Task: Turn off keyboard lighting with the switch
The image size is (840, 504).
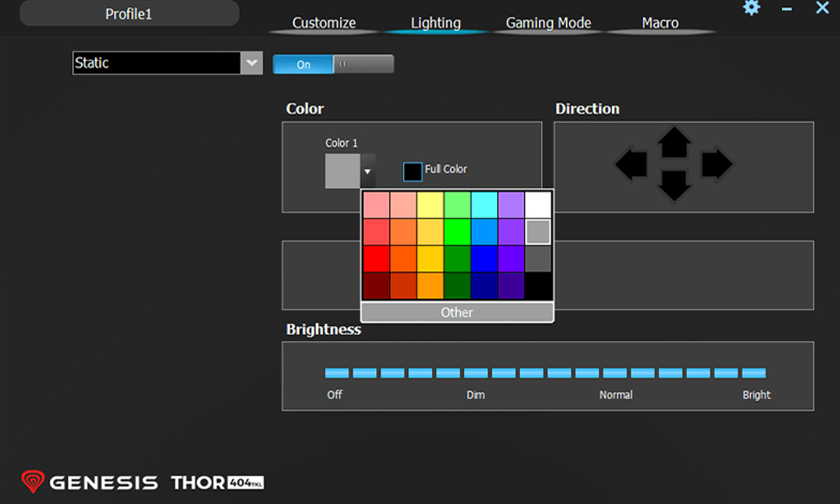Action: (x=363, y=64)
